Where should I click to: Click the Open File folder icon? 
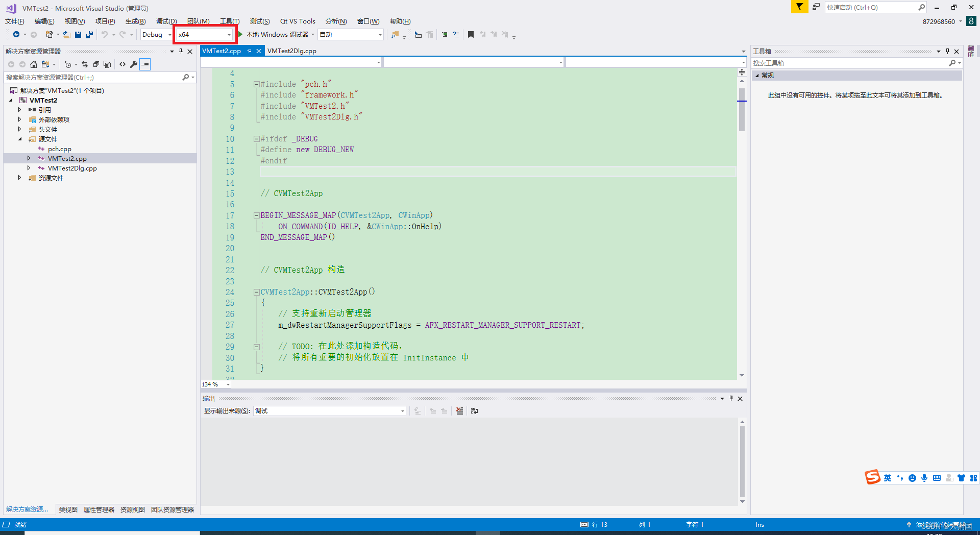[66, 35]
